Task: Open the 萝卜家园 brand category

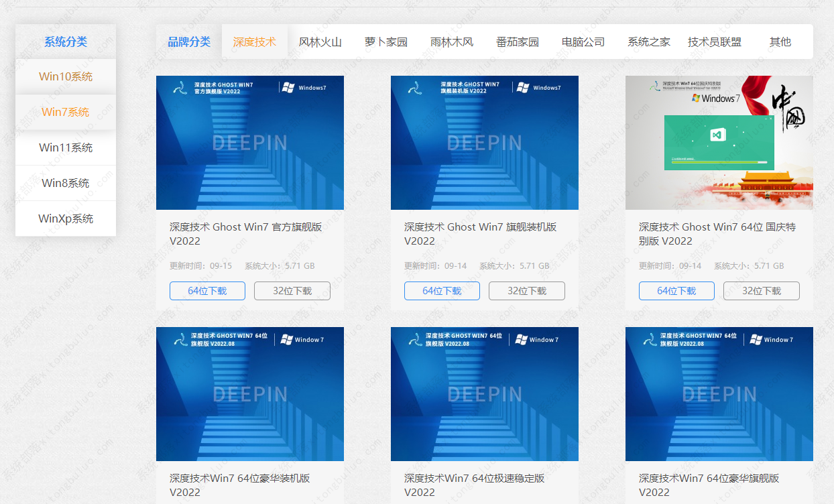Action: pyautogui.click(x=386, y=41)
